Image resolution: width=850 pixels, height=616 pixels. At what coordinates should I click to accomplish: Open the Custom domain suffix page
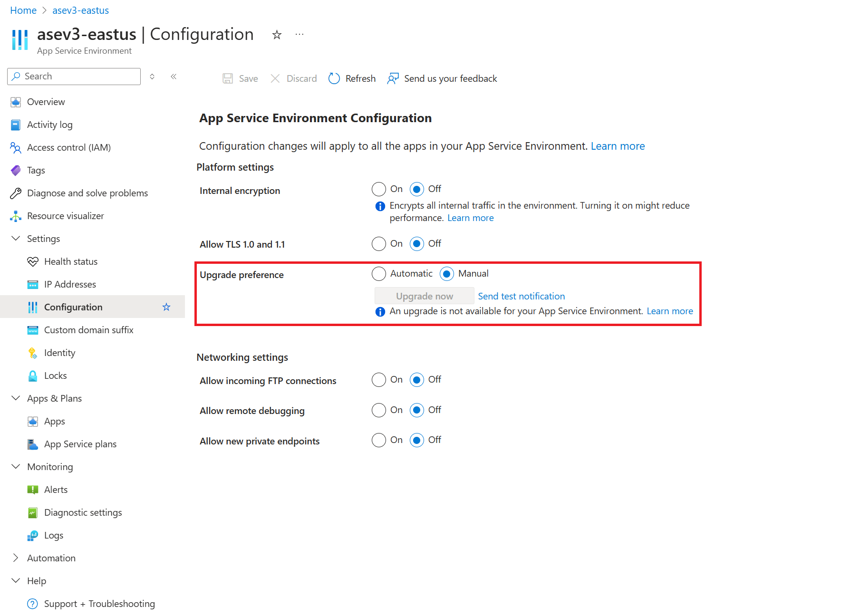click(x=89, y=329)
